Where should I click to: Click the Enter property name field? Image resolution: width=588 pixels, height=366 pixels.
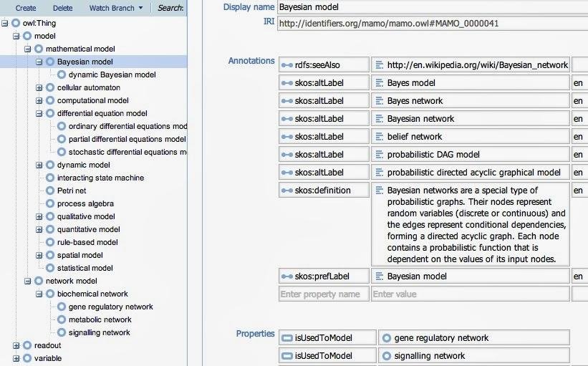(x=324, y=294)
